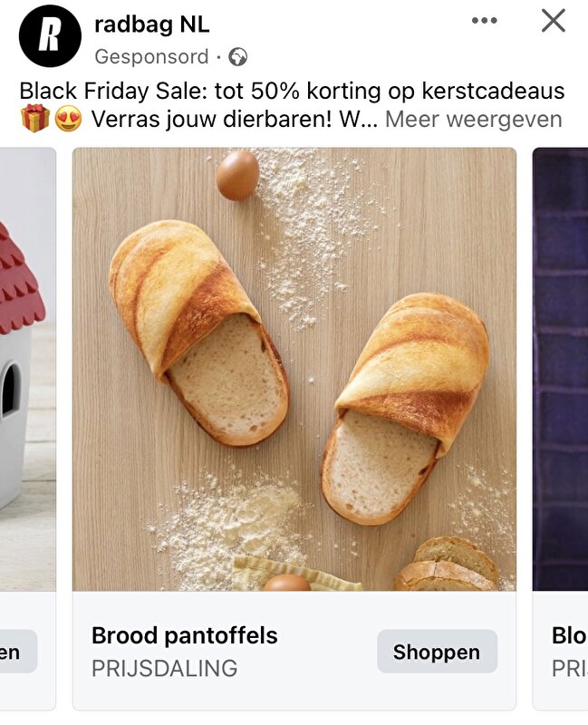Click the gift box emoji in the caption
This screenshot has height=725, width=588.
pos(35,119)
